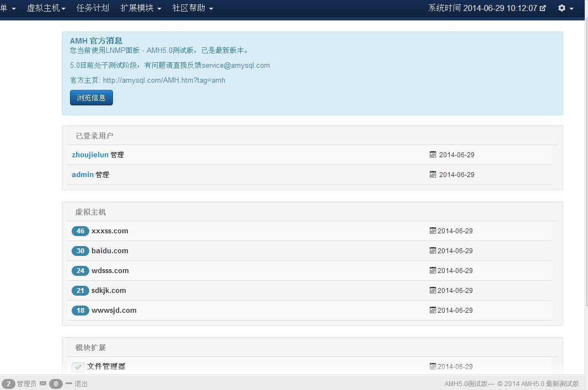Open the zhoujielun user link

pos(90,155)
